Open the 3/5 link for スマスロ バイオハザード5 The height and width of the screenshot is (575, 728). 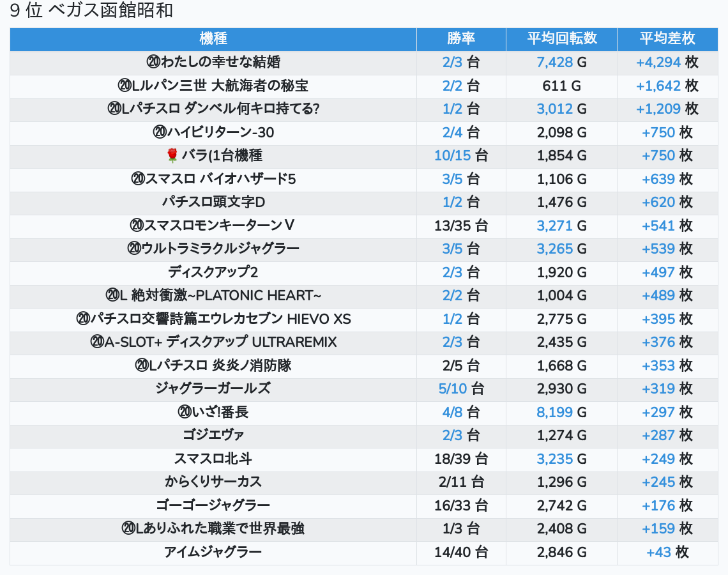point(452,180)
